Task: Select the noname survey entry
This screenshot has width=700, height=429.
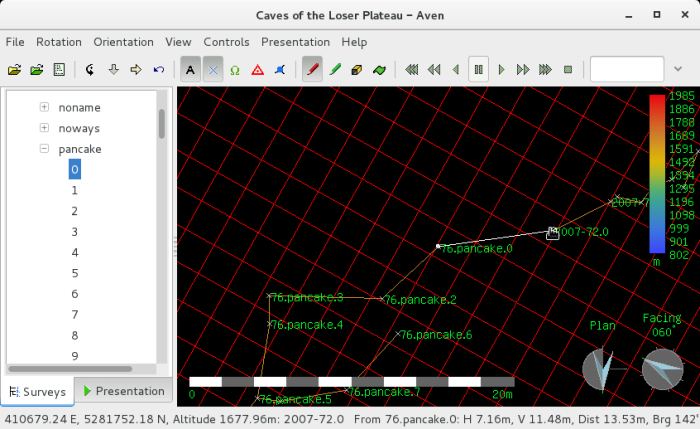Action: tap(79, 108)
